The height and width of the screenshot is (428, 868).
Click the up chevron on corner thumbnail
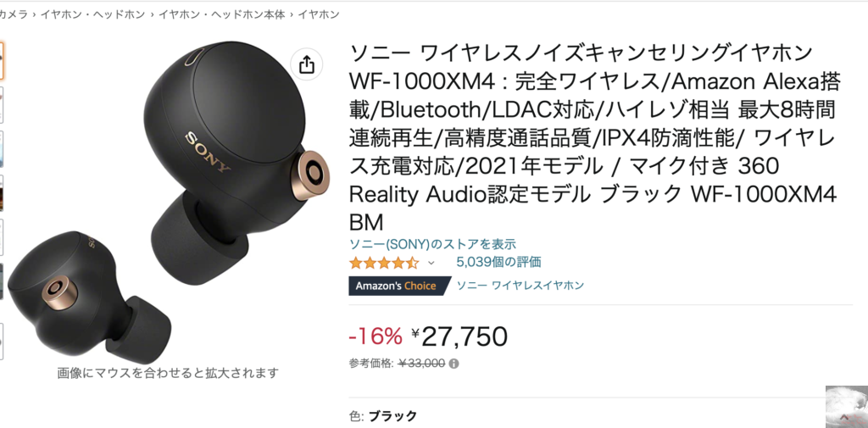[x=844, y=416]
